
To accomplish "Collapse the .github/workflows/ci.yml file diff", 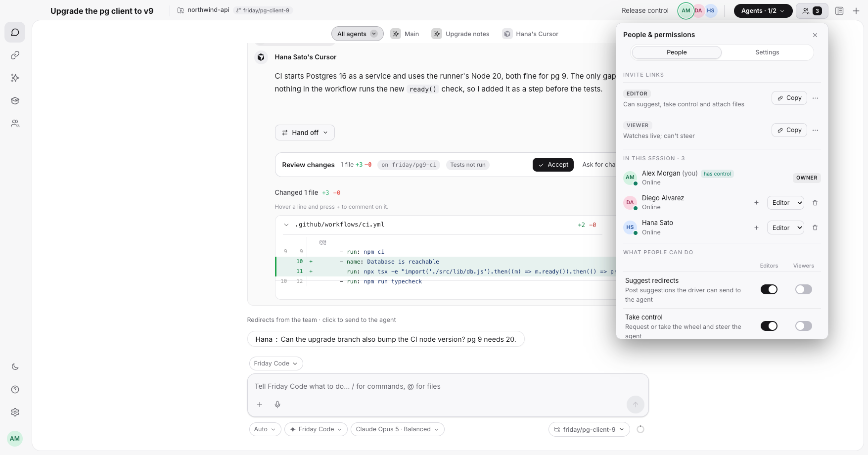I will 286,225.
